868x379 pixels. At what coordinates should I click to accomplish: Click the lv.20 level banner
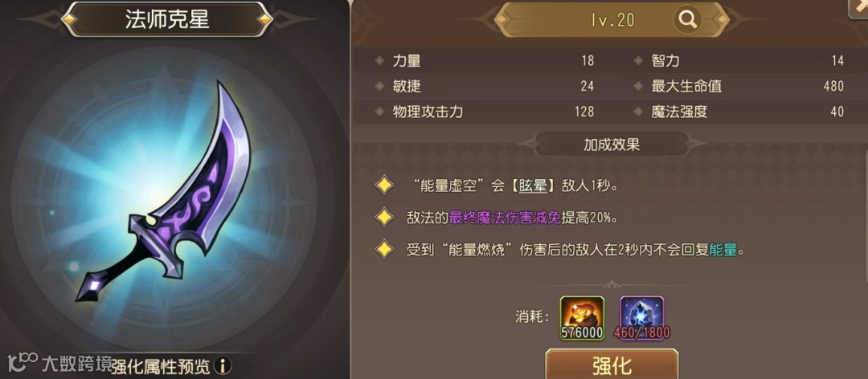612,20
